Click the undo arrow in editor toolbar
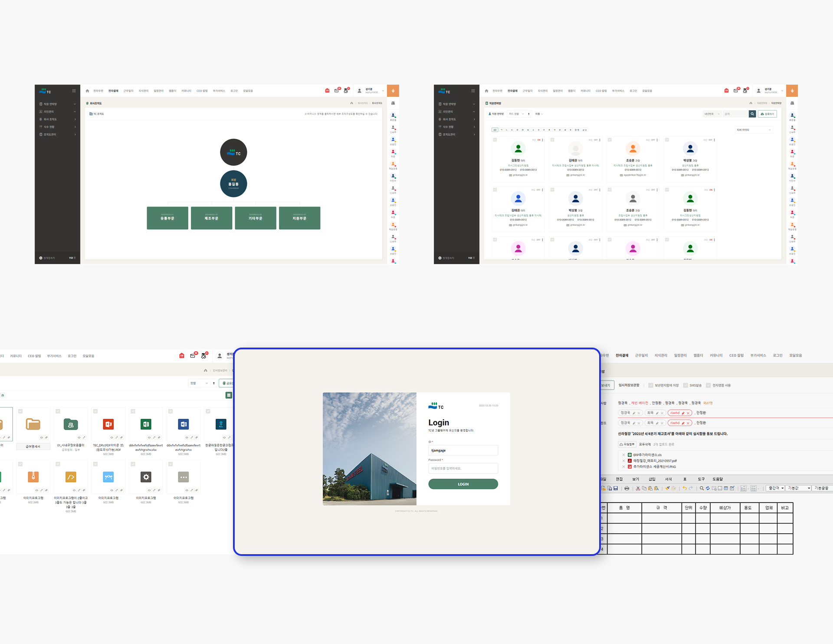 tap(684, 488)
